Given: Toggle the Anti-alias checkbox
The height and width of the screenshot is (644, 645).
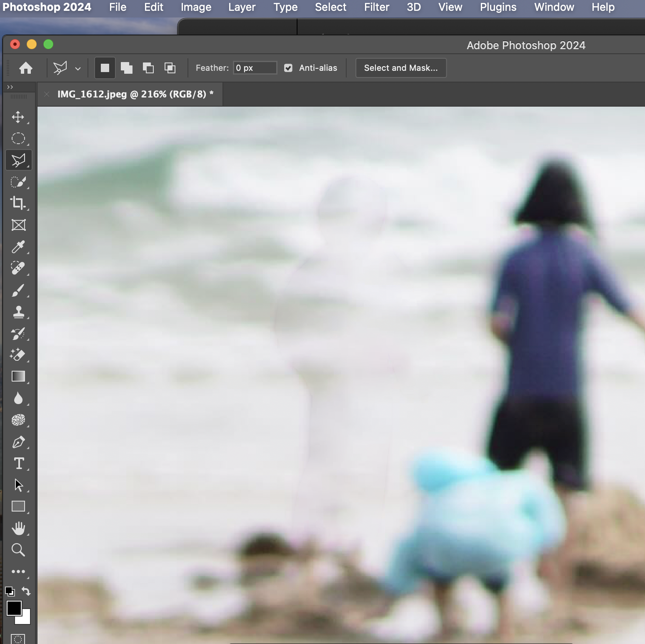Looking at the screenshot, I should click(x=288, y=68).
